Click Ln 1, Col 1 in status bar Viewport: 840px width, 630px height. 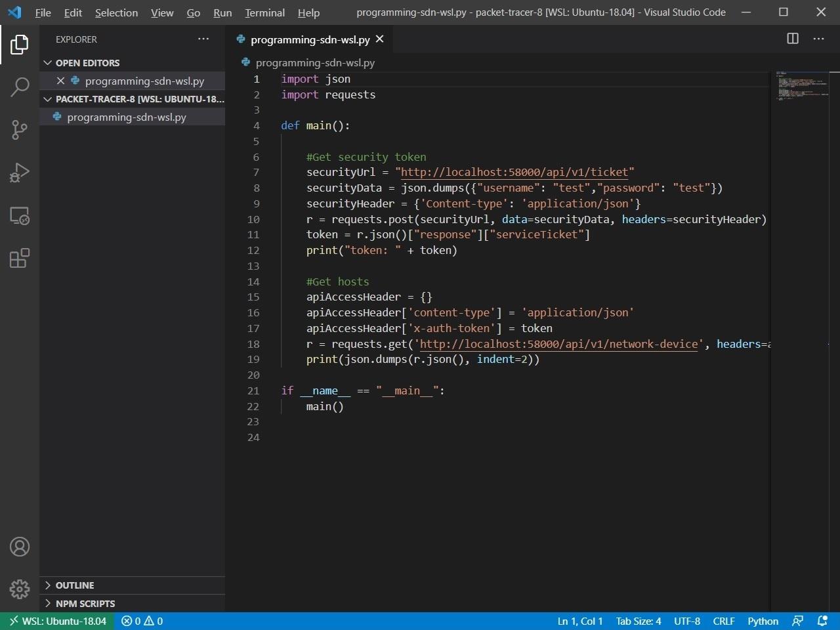(580, 621)
